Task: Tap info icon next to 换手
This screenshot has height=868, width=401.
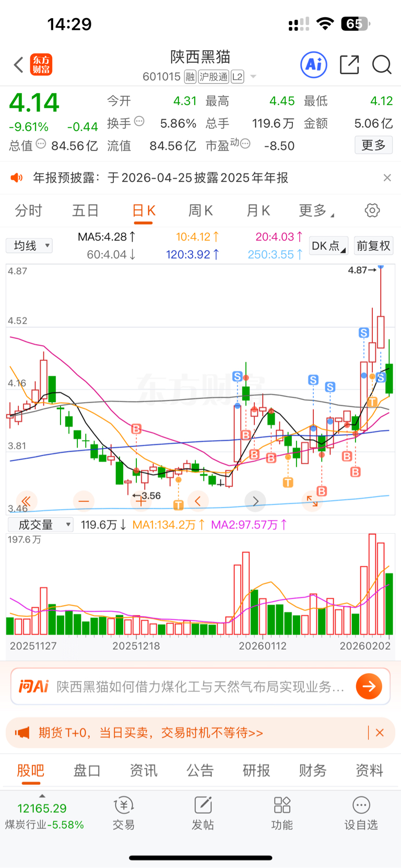Action: tap(139, 121)
